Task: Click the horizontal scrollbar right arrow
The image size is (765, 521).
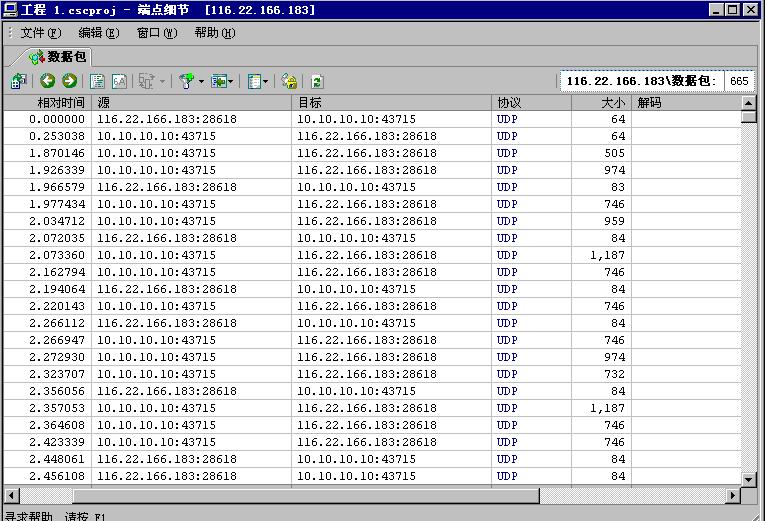Action: [733, 495]
